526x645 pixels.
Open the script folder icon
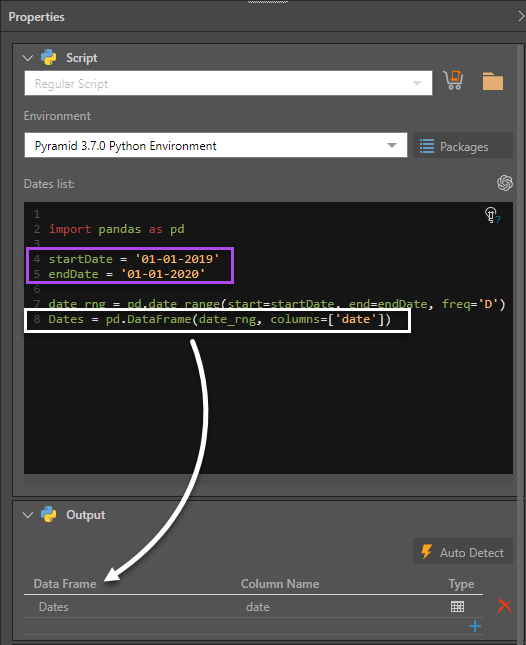click(x=493, y=81)
